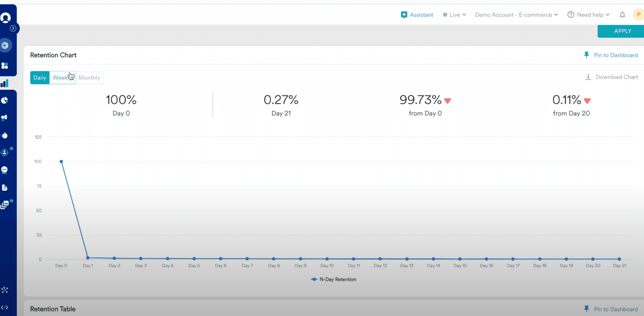Click the Day 1 data point on the chart

coord(88,258)
